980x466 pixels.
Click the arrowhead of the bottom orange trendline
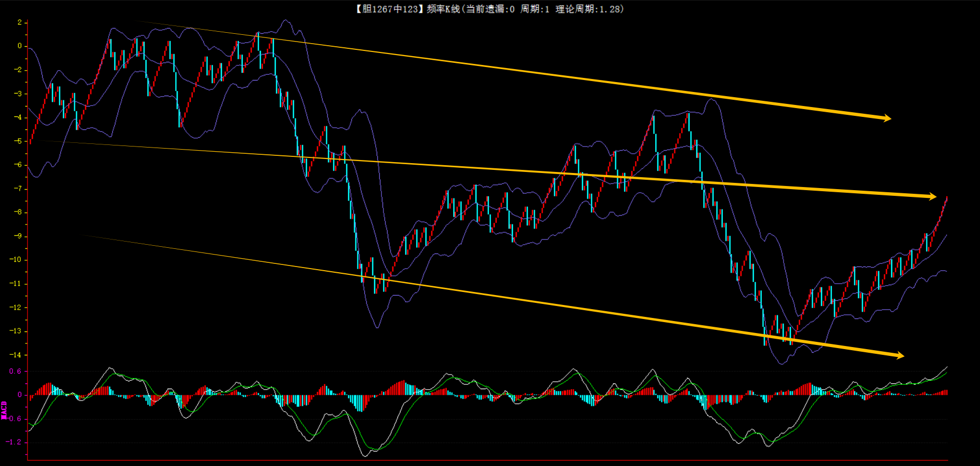[900, 355]
